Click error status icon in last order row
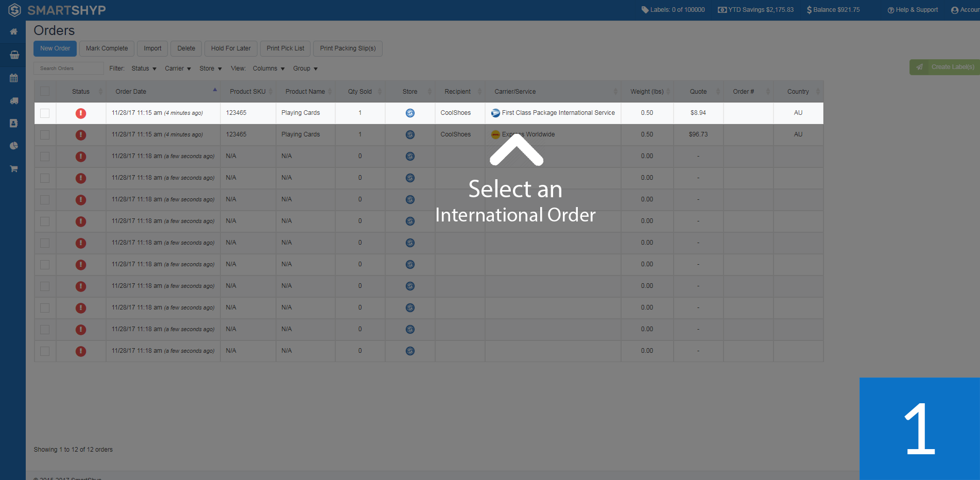This screenshot has height=480, width=980. (81, 351)
